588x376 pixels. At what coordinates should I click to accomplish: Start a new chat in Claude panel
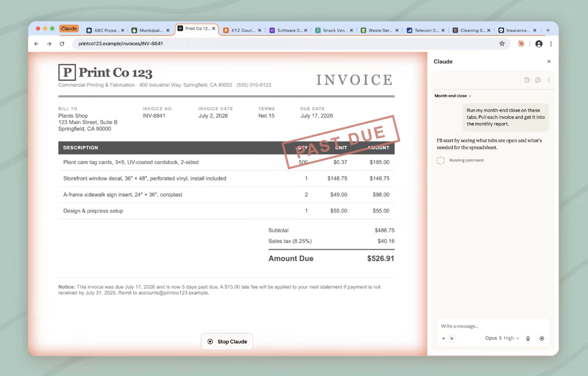538,80
